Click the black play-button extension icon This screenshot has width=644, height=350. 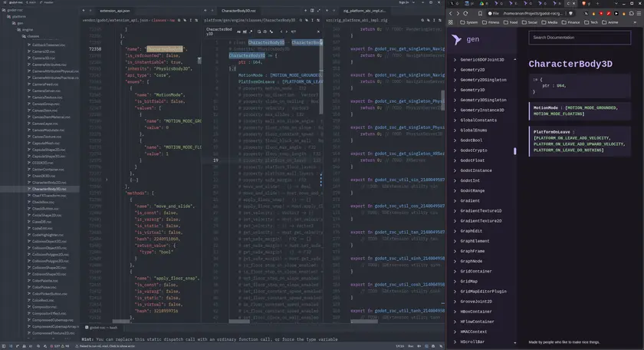[616, 13]
